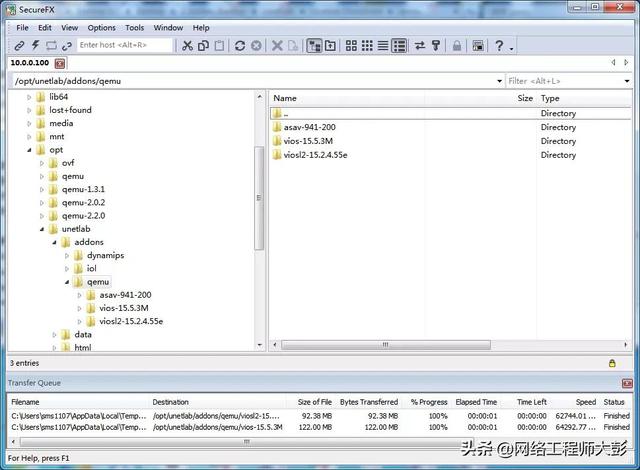Click the key agent toolbar icon

436,46
